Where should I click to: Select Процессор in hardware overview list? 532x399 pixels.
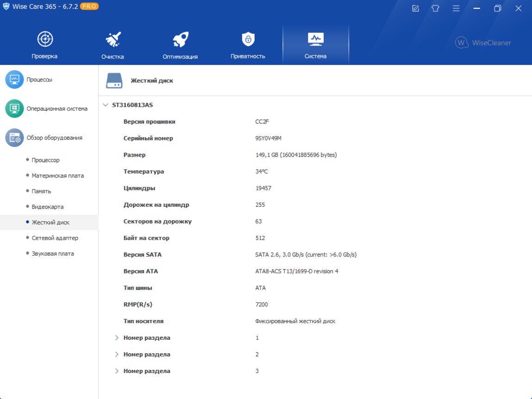(45, 160)
